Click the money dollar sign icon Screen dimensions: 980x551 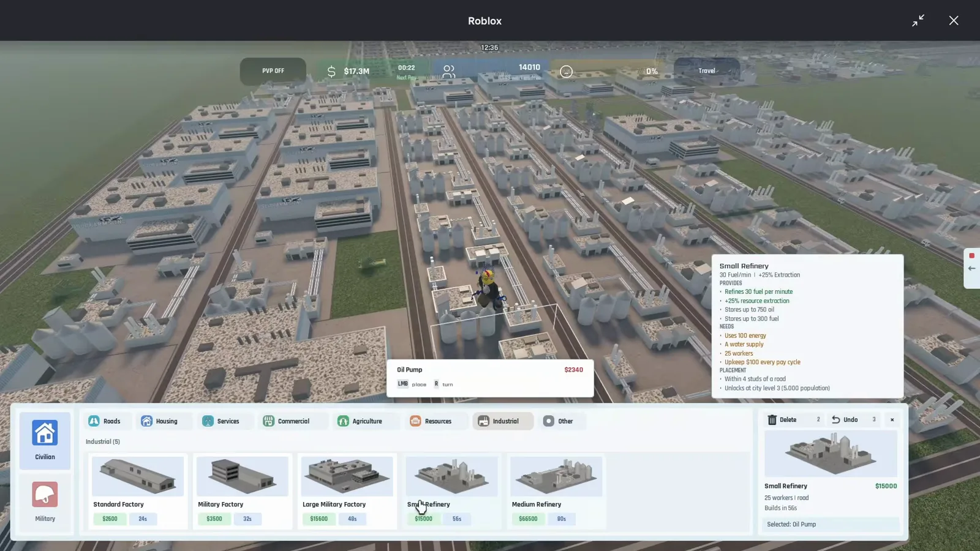(331, 72)
